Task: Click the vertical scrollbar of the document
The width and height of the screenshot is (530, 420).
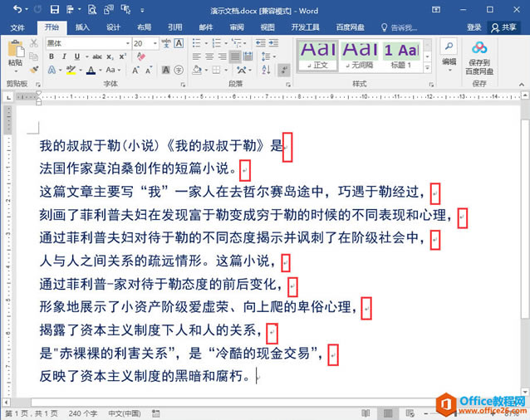Action: point(525,219)
